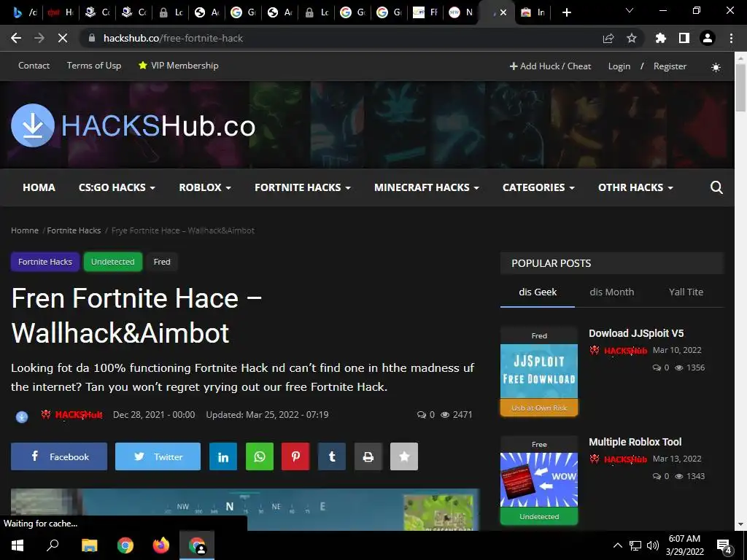The height and width of the screenshot is (560, 747).
Task: Open site search magnifier icon
Action: [x=716, y=187]
